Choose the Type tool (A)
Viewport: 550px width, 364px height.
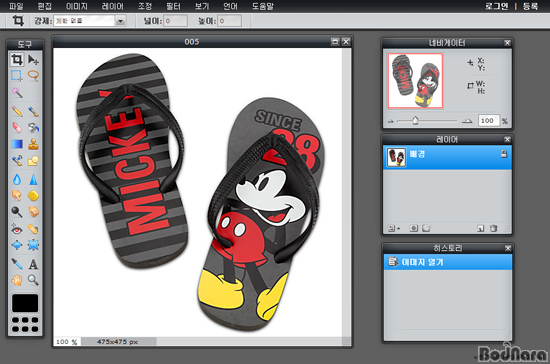pyautogui.click(x=33, y=264)
